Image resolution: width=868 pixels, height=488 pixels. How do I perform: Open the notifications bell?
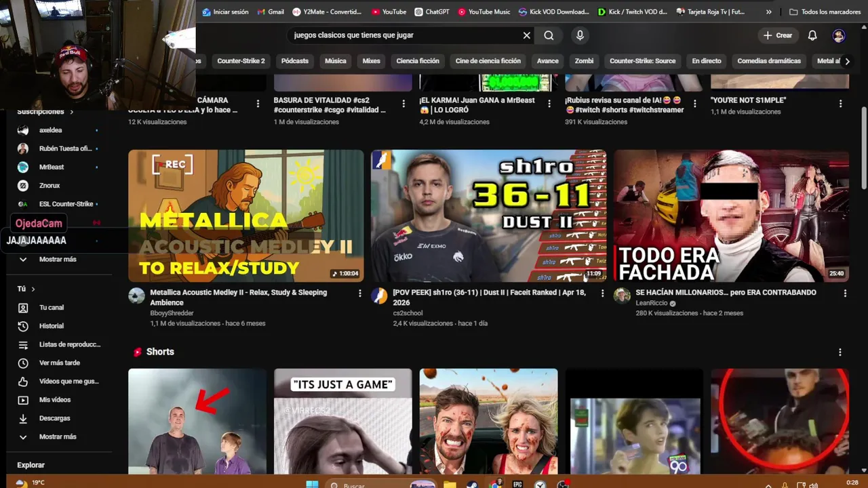coord(812,35)
